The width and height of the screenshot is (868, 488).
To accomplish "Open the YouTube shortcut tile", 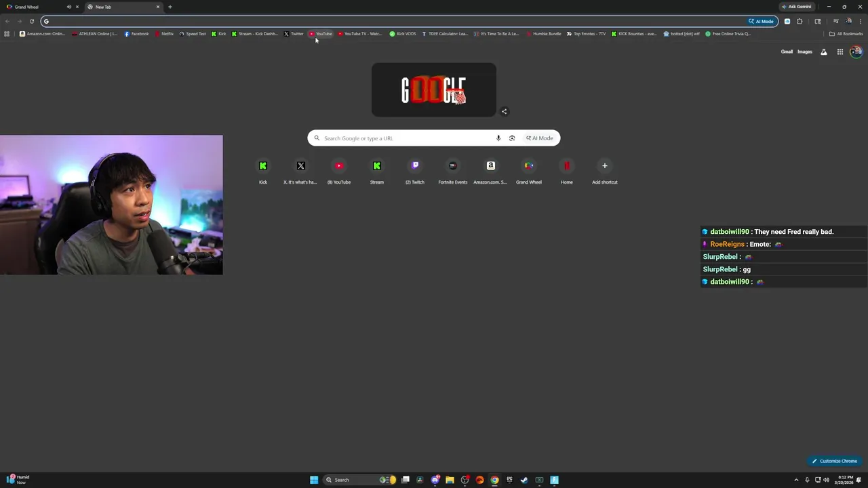I will [x=339, y=171].
